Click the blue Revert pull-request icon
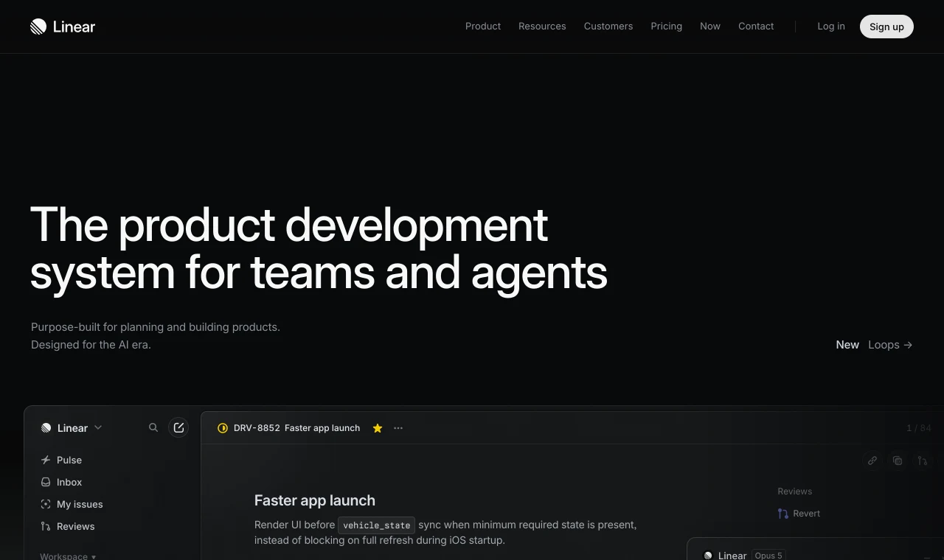944x560 pixels. pos(783,514)
